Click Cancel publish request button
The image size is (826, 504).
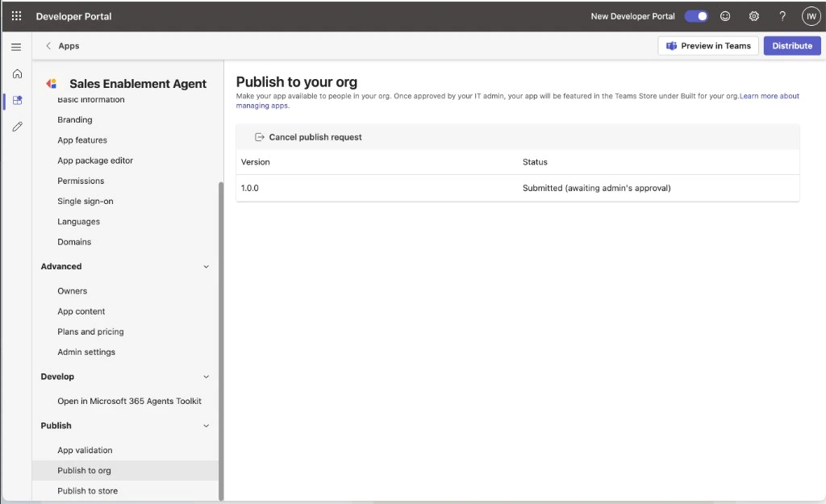tap(309, 137)
